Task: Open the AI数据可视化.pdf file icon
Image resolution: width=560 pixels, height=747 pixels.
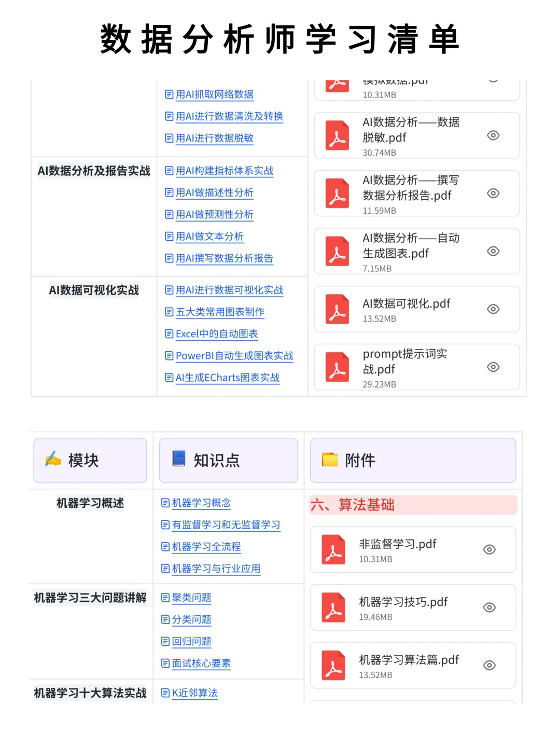Action: click(336, 309)
